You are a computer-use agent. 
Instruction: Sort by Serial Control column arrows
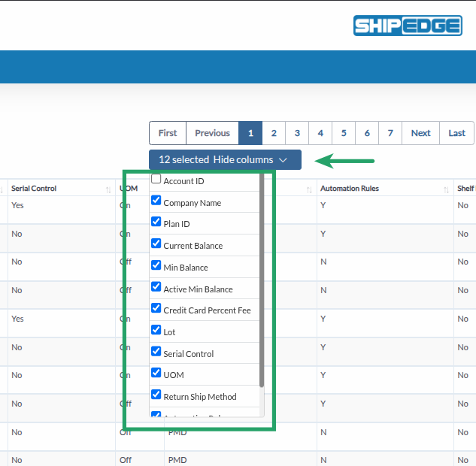pos(108,190)
